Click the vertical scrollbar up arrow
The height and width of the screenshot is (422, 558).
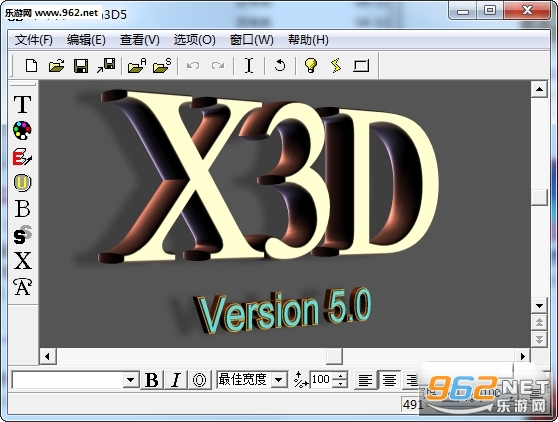click(539, 89)
